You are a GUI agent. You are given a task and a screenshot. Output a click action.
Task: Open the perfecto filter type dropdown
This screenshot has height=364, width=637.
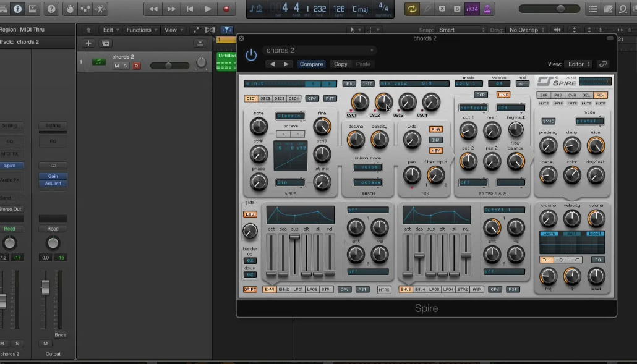pyautogui.click(x=473, y=108)
